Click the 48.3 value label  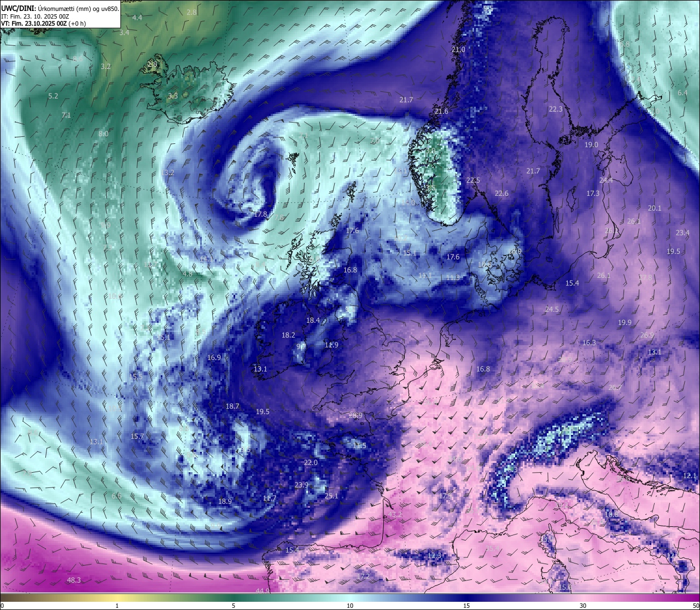[74, 580]
